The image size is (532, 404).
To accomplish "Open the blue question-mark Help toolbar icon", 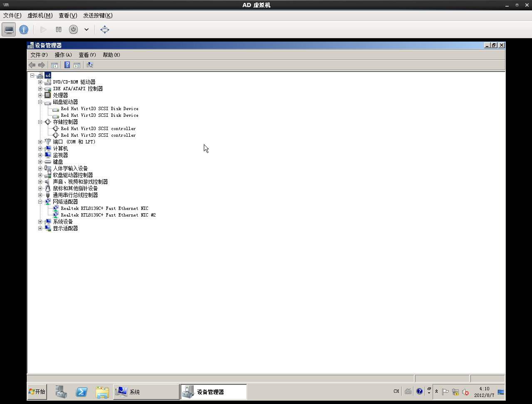I will click(67, 65).
